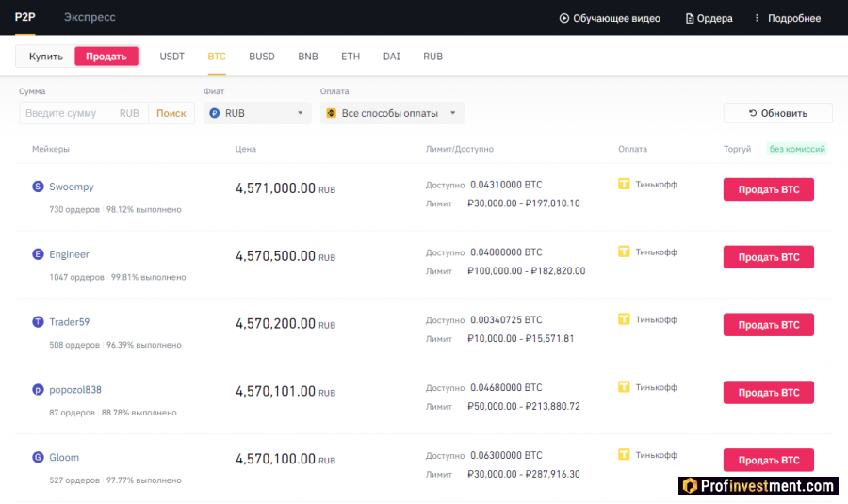Click Tinkoff payment icon in Trader59 row

(x=624, y=319)
